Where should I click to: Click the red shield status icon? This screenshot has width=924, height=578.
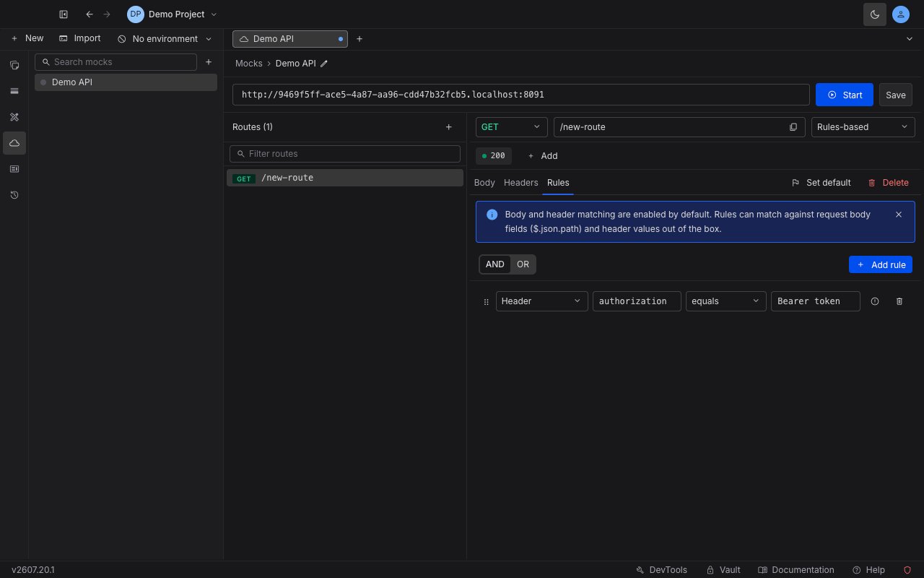(907, 570)
